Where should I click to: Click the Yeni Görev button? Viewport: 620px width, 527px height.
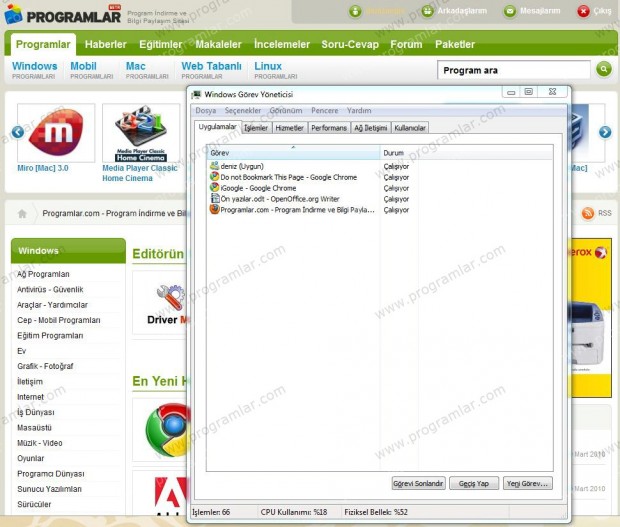(x=527, y=483)
